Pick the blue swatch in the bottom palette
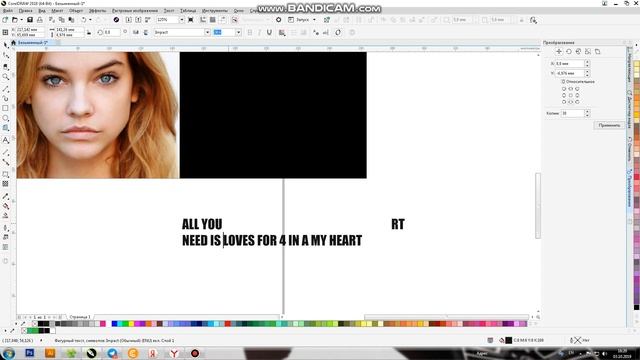Viewport: 640px width, 360px height. point(115,324)
